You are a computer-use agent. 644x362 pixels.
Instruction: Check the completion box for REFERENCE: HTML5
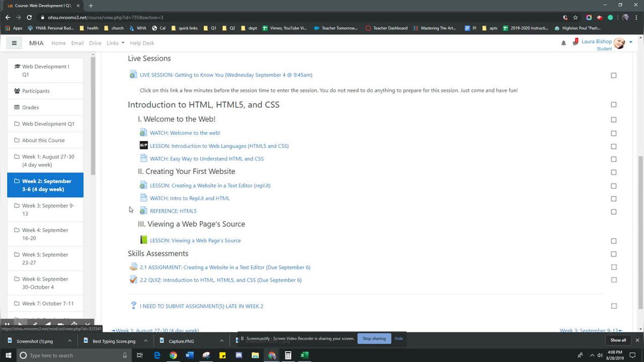click(614, 212)
